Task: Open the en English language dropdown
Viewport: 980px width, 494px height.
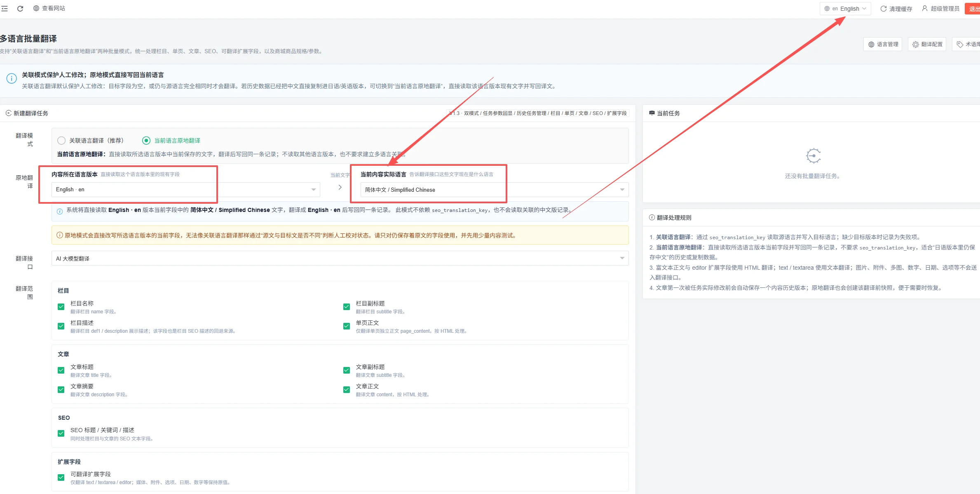Action: point(845,9)
